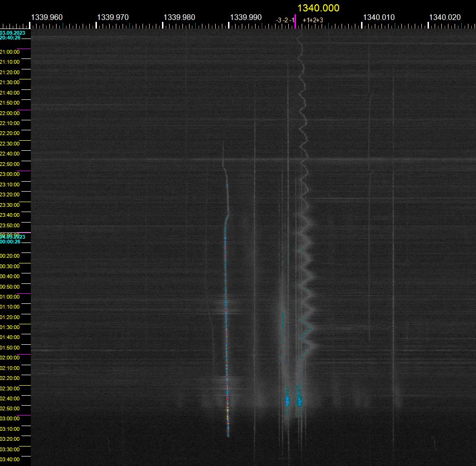Select the 22:00:00 time axis label
The image size is (476, 466).
click(10, 113)
